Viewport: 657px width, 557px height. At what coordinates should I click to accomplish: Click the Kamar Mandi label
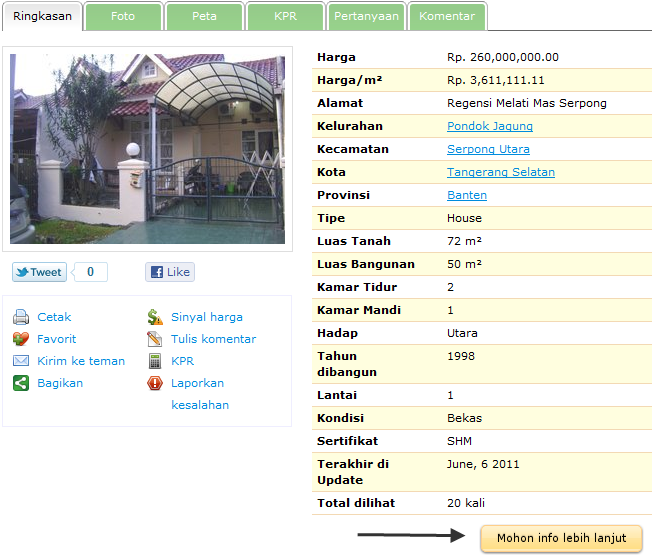coord(359,310)
